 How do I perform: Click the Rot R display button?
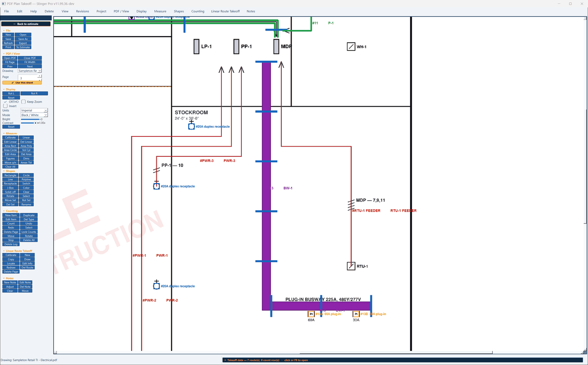pyautogui.click(x=34, y=94)
